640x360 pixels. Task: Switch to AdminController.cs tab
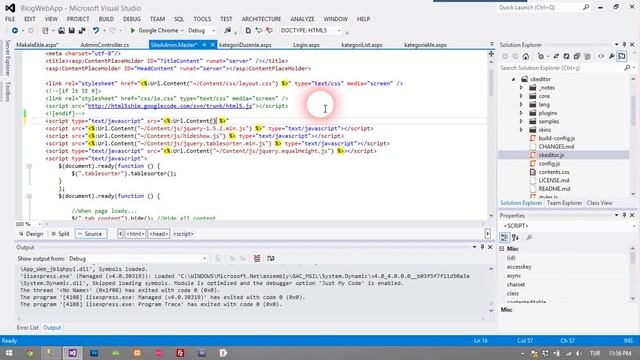pyautogui.click(x=104, y=45)
